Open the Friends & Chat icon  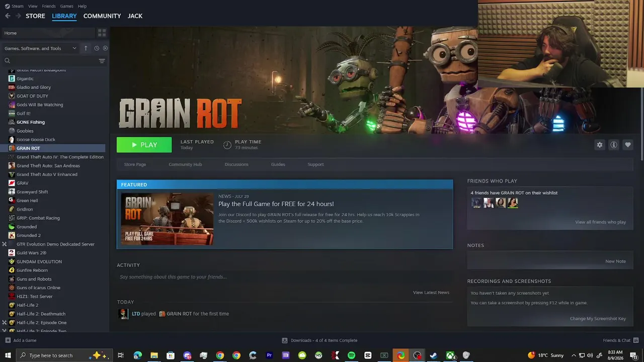pyautogui.click(x=636, y=340)
